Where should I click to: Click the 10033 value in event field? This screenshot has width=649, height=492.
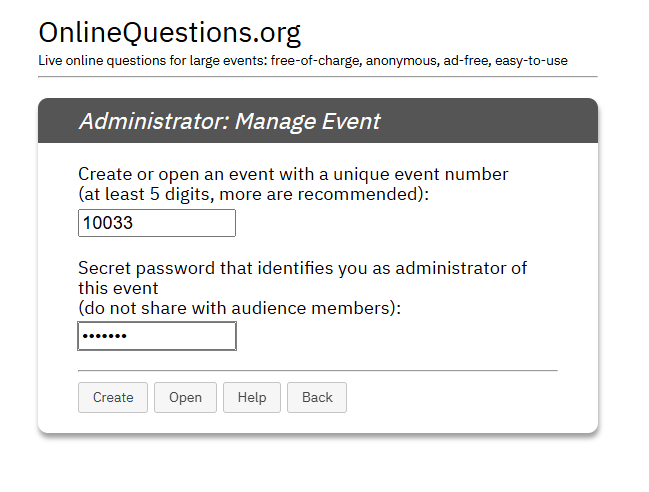click(x=108, y=223)
